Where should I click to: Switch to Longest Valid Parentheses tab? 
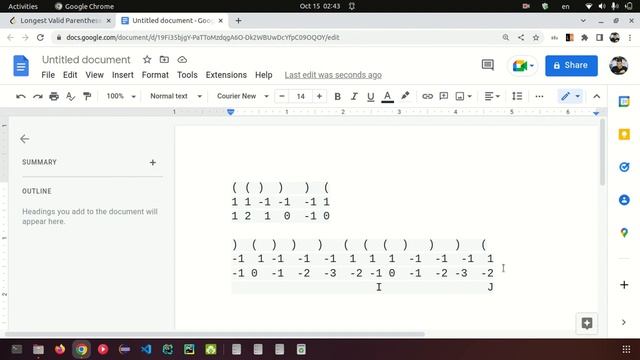[x=60, y=20]
